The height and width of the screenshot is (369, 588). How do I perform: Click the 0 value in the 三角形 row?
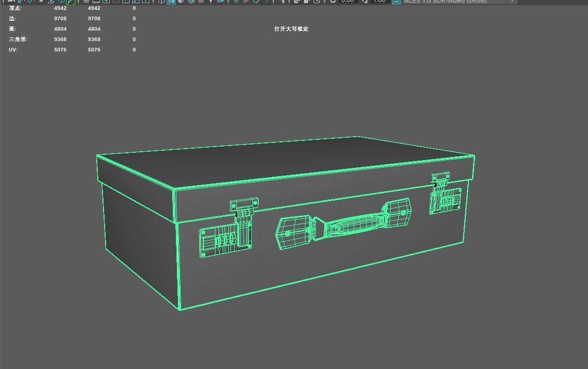coord(134,39)
